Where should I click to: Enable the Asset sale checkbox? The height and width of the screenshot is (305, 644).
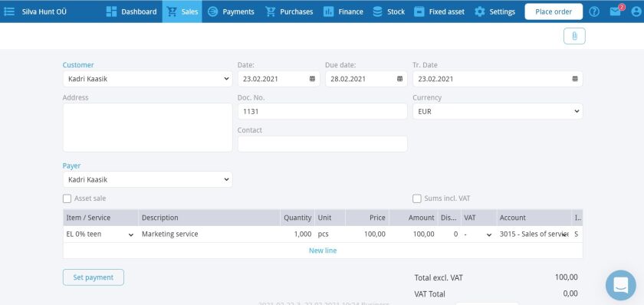(x=67, y=198)
